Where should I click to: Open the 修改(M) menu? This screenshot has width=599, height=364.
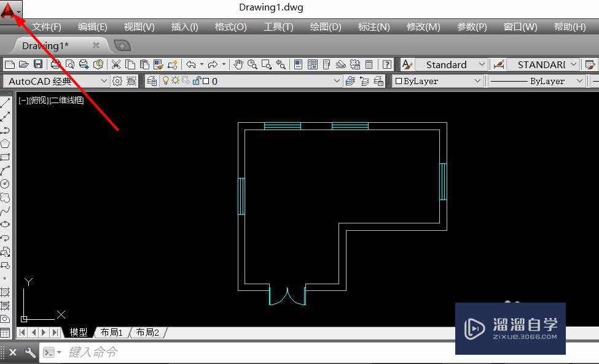[x=423, y=27]
